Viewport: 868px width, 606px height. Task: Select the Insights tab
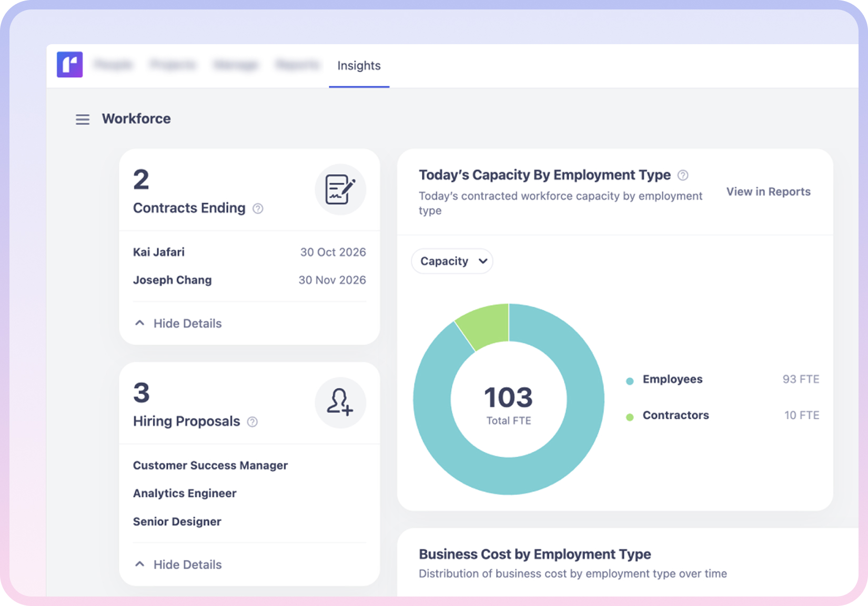point(359,66)
